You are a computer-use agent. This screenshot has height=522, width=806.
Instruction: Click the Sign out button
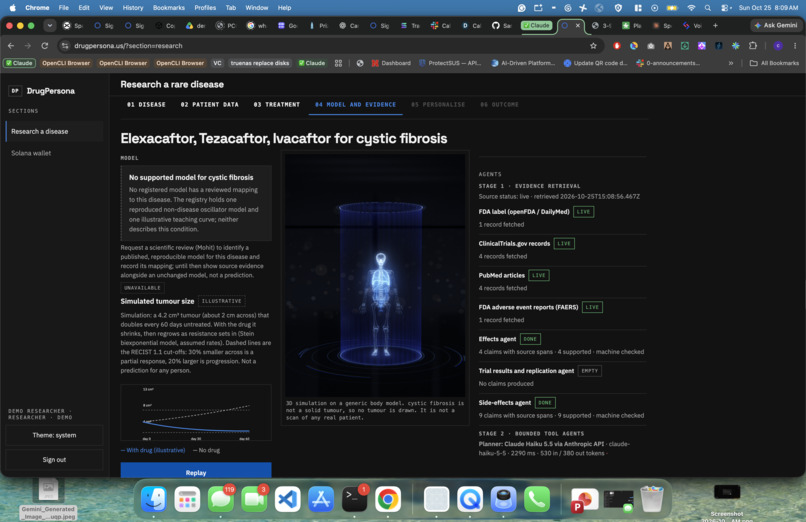[x=54, y=460]
